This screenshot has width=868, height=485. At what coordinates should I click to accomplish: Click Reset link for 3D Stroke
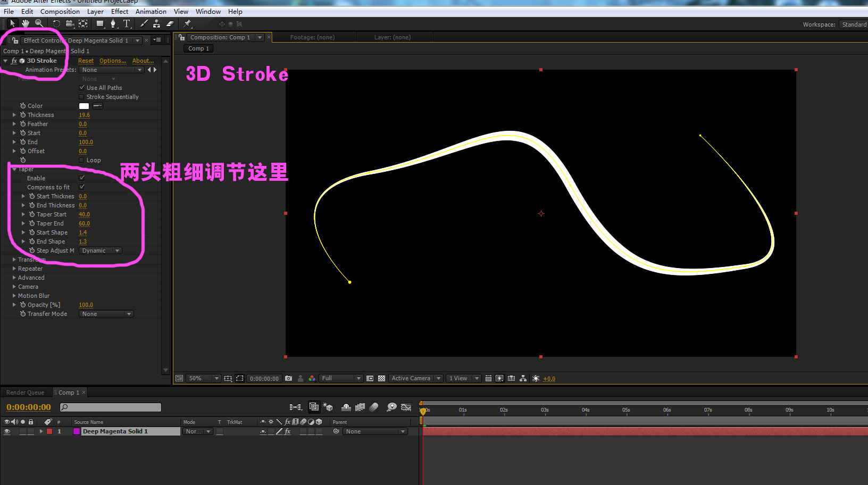tap(86, 61)
